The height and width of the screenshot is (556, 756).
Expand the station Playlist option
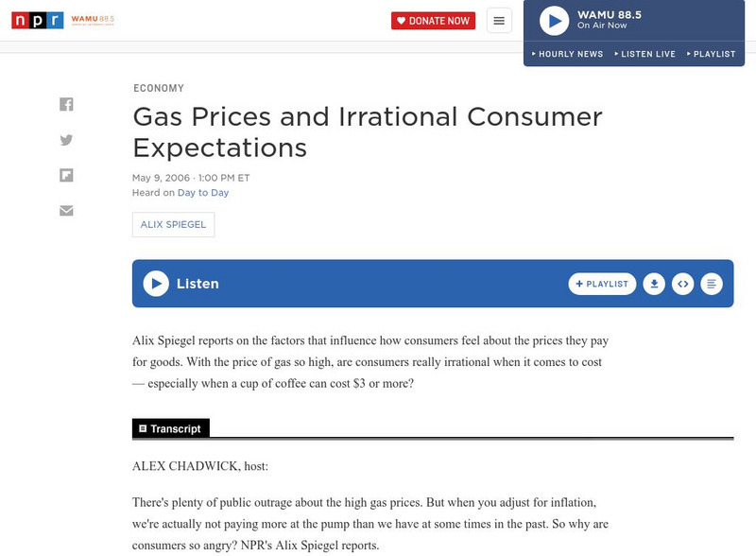pyautogui.click(x=712, y=54)
